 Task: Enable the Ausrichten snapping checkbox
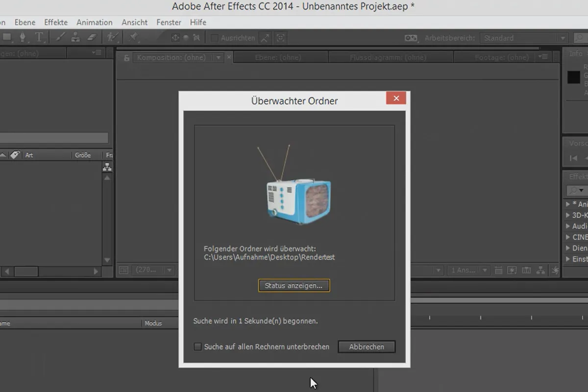tap(214, 38)
